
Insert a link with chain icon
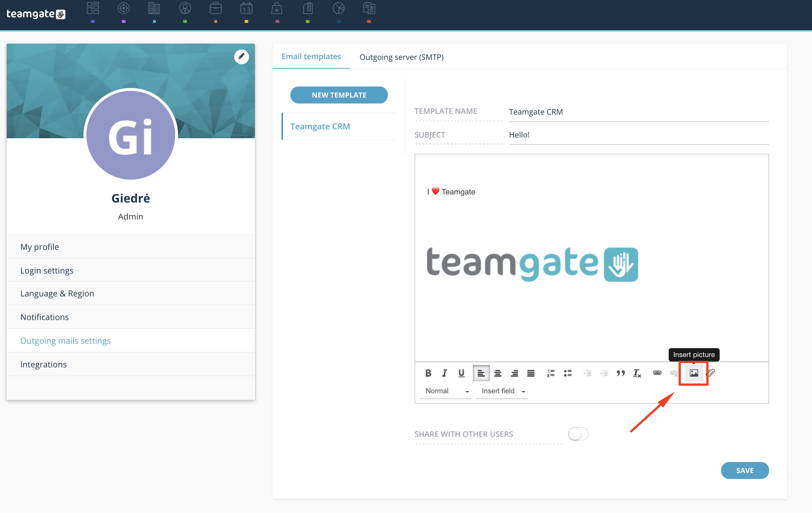(657, 373)
